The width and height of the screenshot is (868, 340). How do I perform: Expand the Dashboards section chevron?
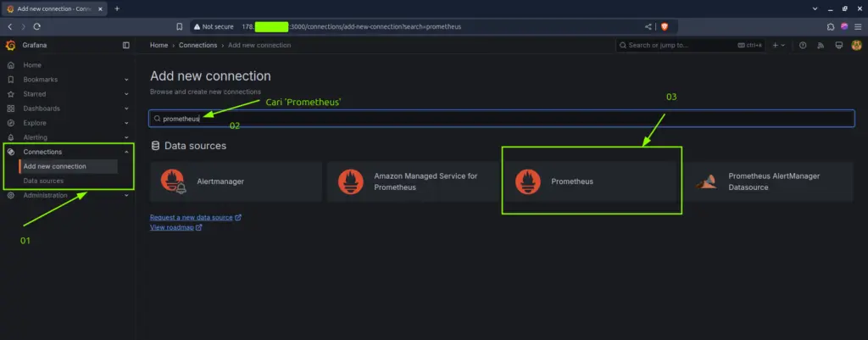126,109
